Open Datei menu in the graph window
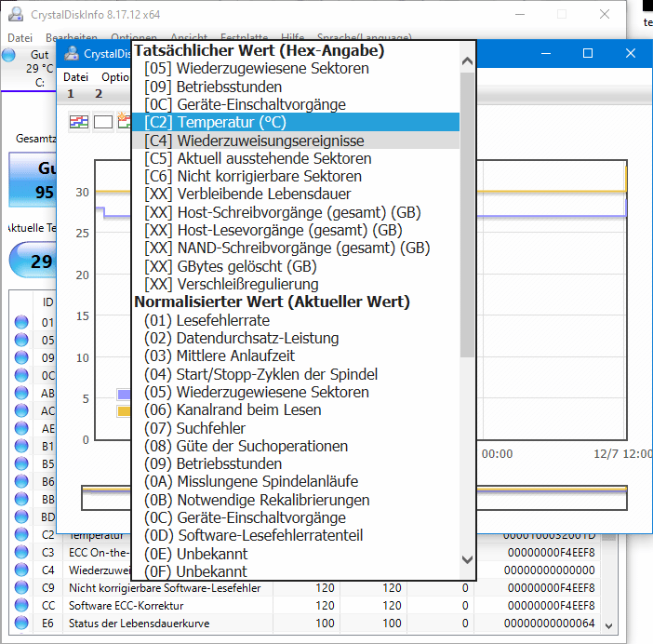This screenshot has width=653, height=644. coord(75,77)
